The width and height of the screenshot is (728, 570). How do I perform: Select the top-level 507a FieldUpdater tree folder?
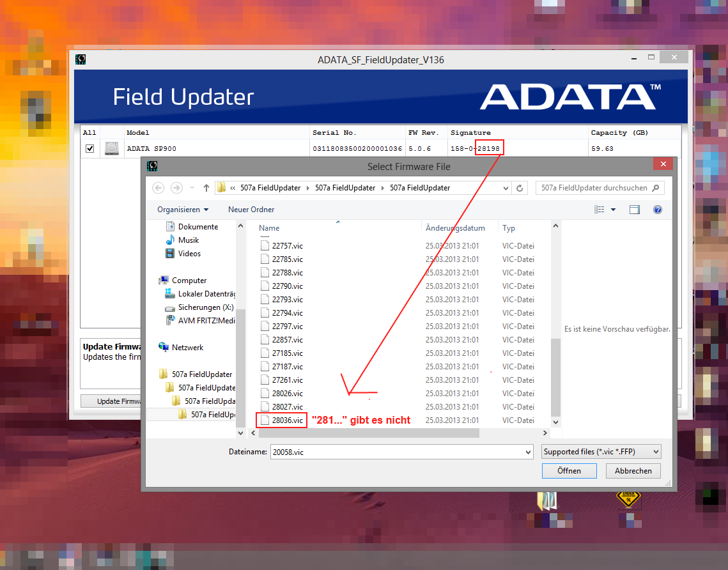coord(196,374)
